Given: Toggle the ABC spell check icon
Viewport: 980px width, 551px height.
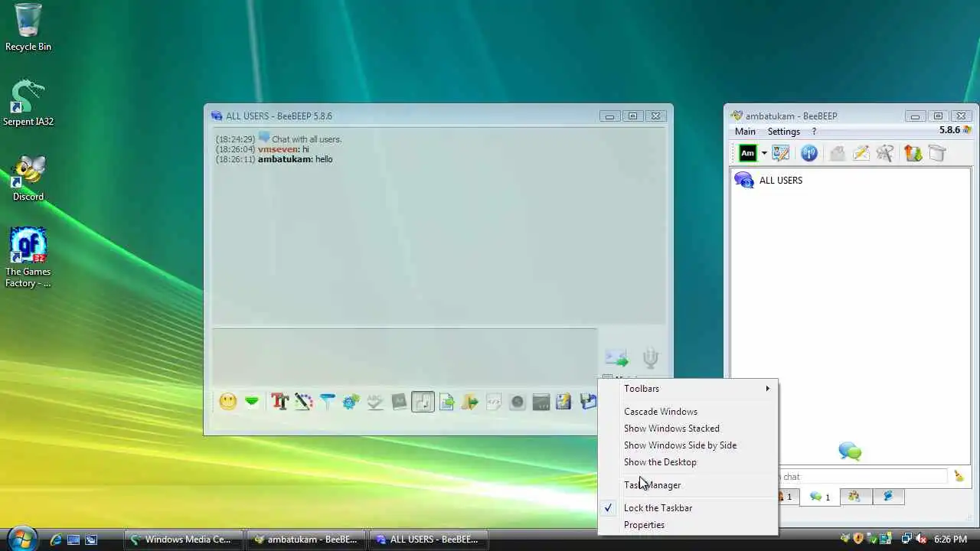Looking at the screenshot, I should 375,401.
